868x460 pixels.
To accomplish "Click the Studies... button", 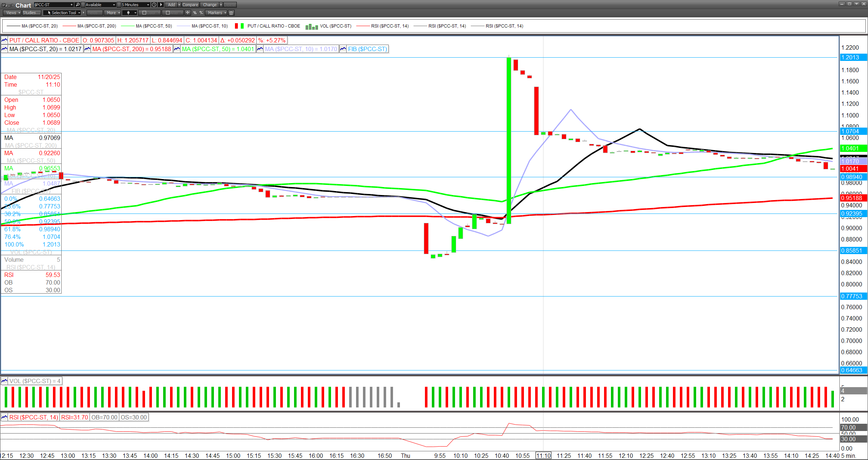I will [x=31, y=13].
